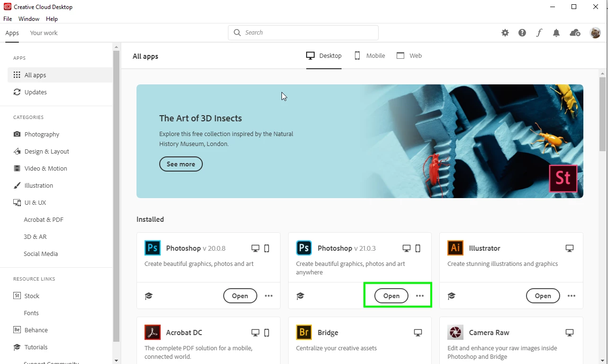Click desktop platform icon on Photoshop v 20.0.8 card
The image size is (608, 364).
pyautogui.click(x=255, y=248)
